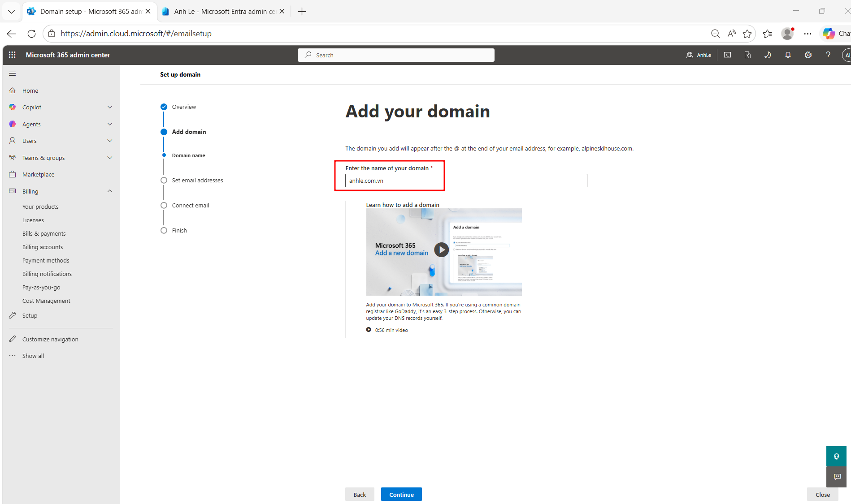Refresh the page in browser
851x504 pixels.
(x=31, y=34)
